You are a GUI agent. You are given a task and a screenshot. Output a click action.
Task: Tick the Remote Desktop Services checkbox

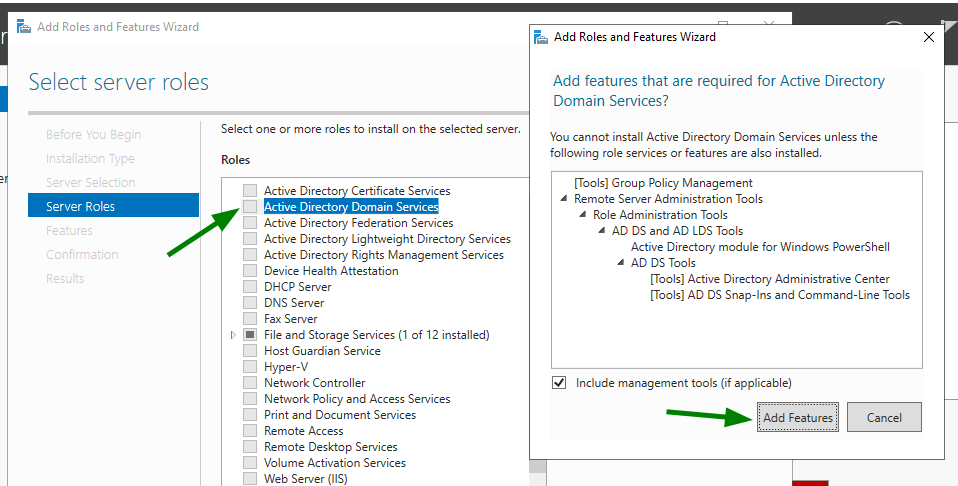click(x=250, y=447)
